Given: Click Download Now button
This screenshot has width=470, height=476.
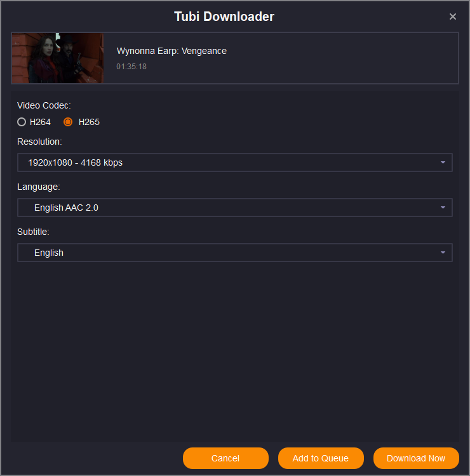Looking at the screenshot, I should pyautogui.click(x=416, y=458).
